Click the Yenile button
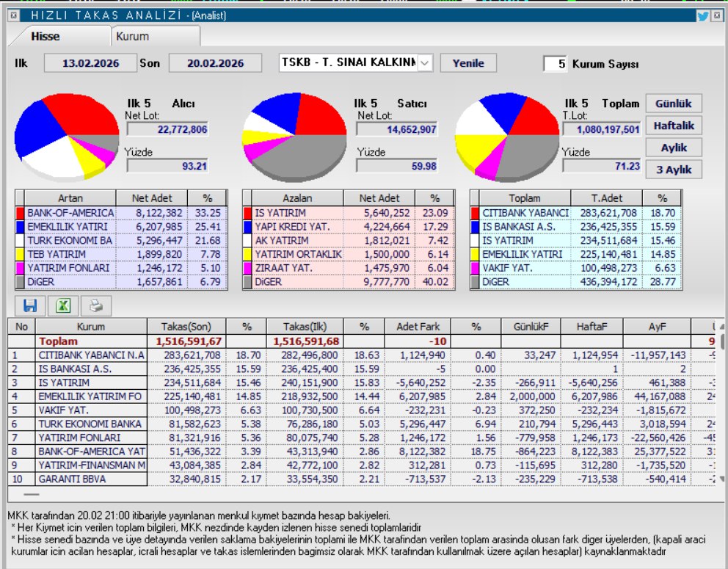 pyautogui.click(x=468, y=62)
